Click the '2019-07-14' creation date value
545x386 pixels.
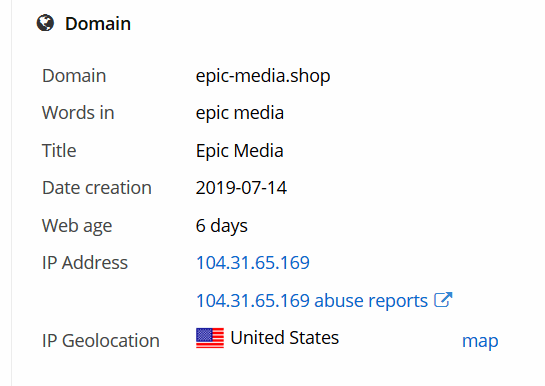(x=241, y=188)
